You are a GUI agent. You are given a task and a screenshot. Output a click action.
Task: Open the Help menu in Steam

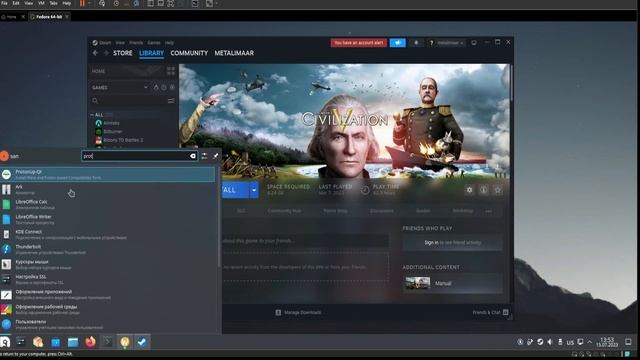coord(169,42)
